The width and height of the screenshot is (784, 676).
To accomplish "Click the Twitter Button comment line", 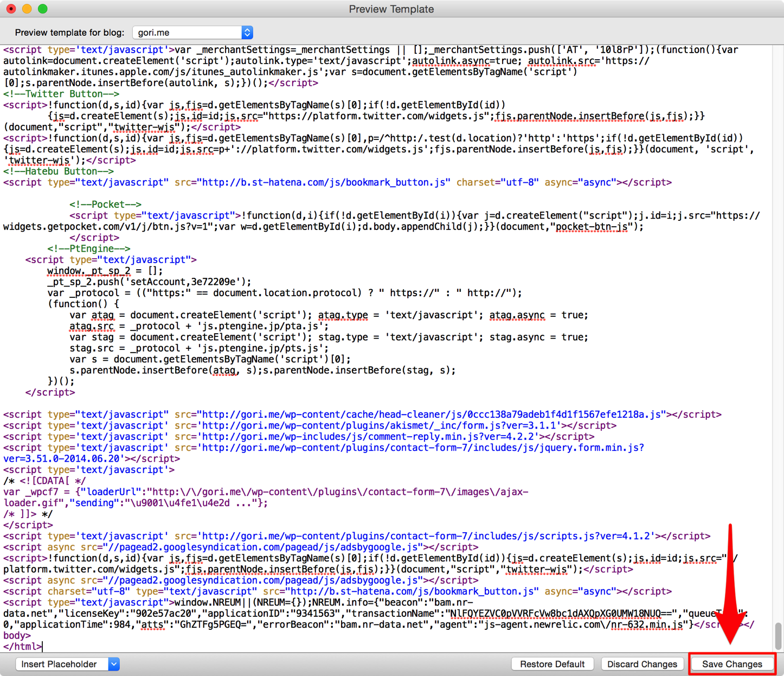I will [61, 94].
